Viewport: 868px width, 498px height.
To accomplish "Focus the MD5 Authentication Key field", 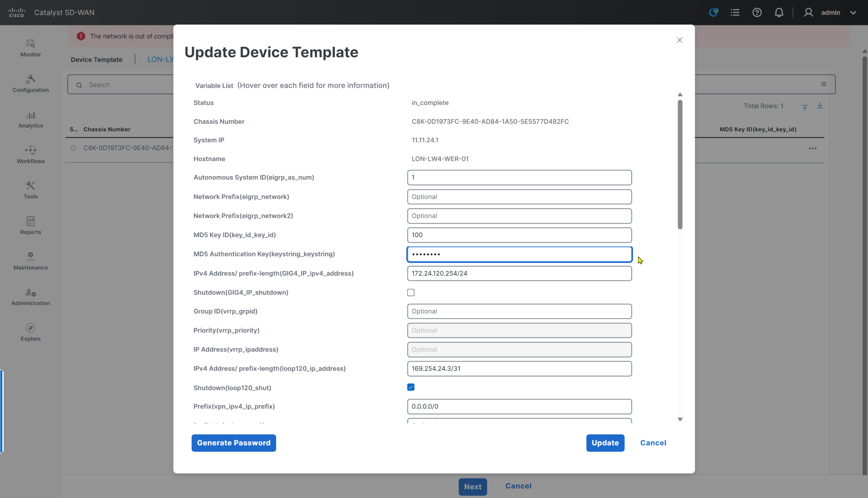I will pos(519,254).
